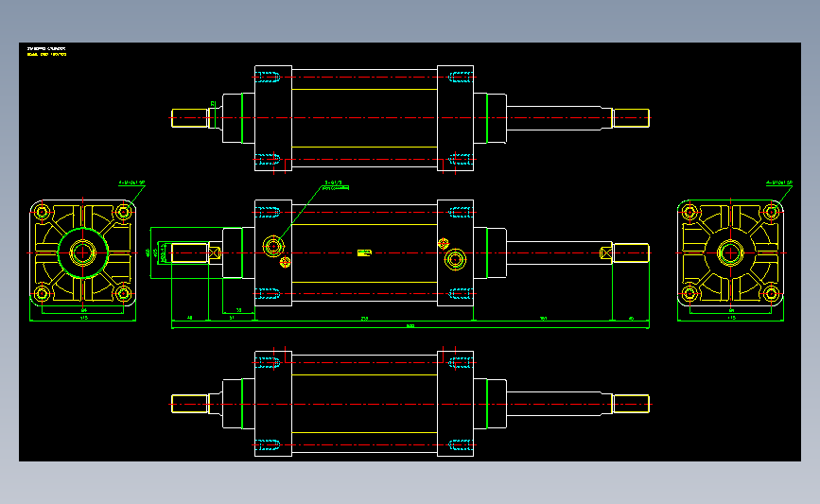Viewport: 820px width, 504px height.
Task: Select the central bore of the right end view
Action: pyautogui.click(x=730, y=253)
